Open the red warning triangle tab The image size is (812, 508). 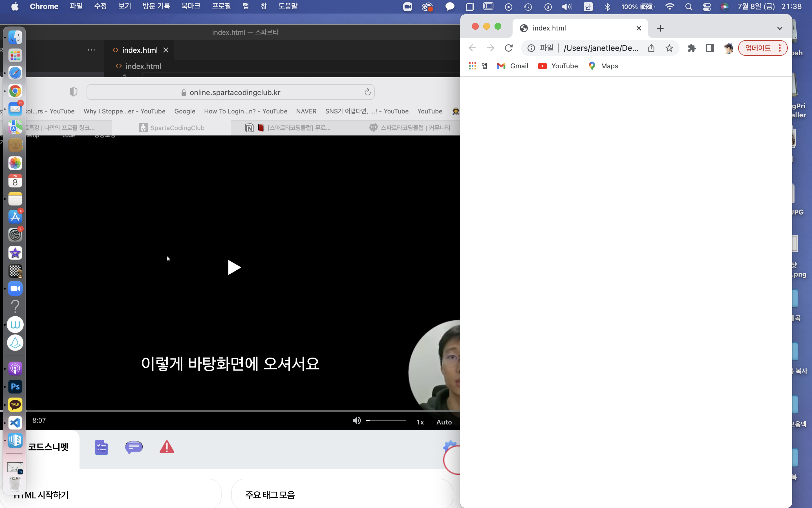click(x=167, y=447)
